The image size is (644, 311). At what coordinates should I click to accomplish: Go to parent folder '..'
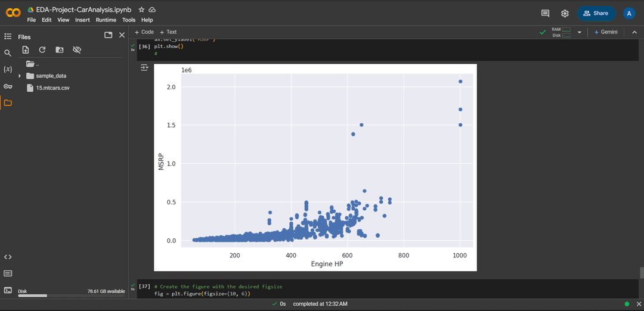pos(32,64)
